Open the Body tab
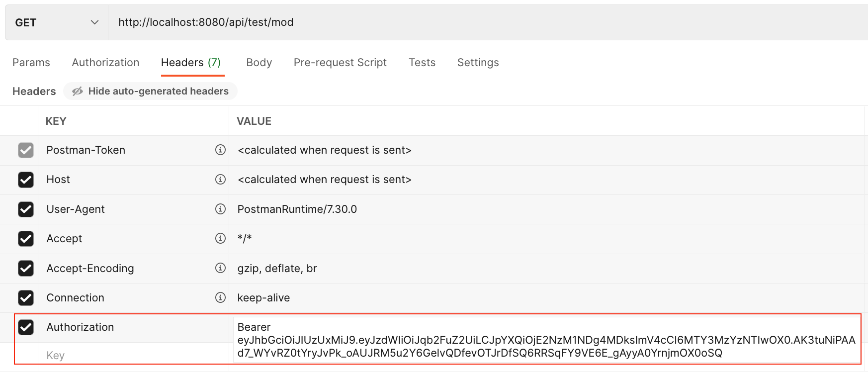868x381 pixels. coord(259,63)
